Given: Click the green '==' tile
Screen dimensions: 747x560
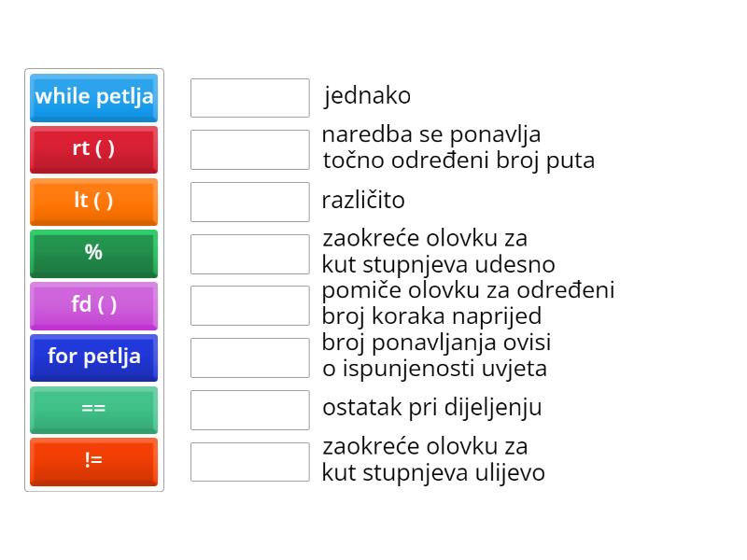Looking at the screenshot, I should [93, 409].
